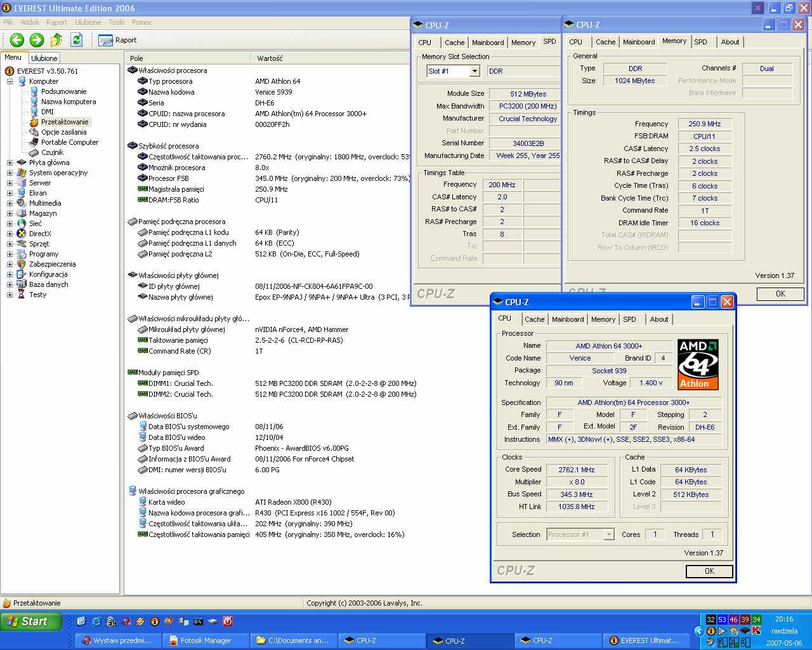Screen dimensions: 812x650
Task: Open Fotosik Manager from taskbar
Action: (206, 640)
